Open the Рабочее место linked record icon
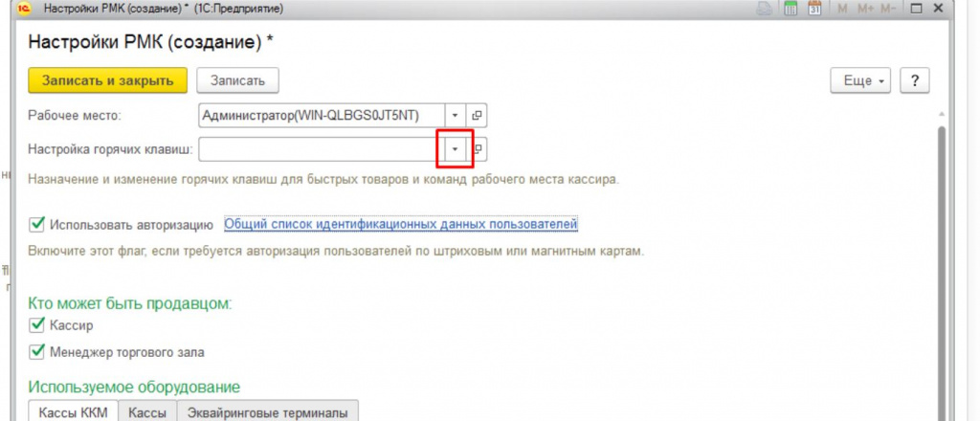Viewport: 980px width, 421px height. click(x=477, y=116)
